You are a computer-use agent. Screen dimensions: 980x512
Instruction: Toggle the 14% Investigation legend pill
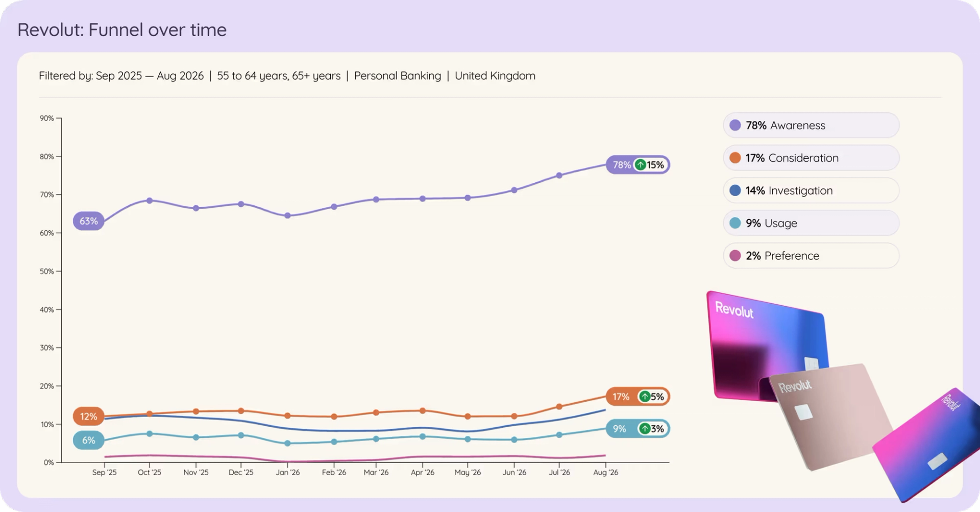811,190
